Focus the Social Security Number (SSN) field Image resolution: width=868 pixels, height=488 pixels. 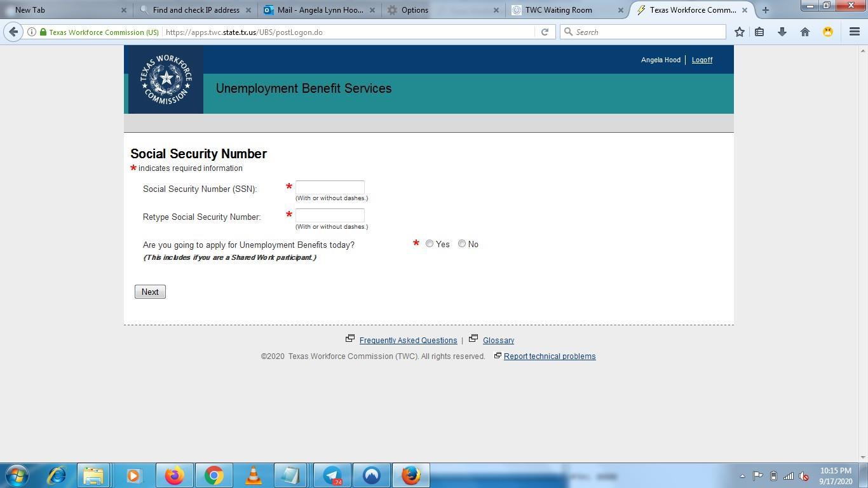(x=330, y=187)
